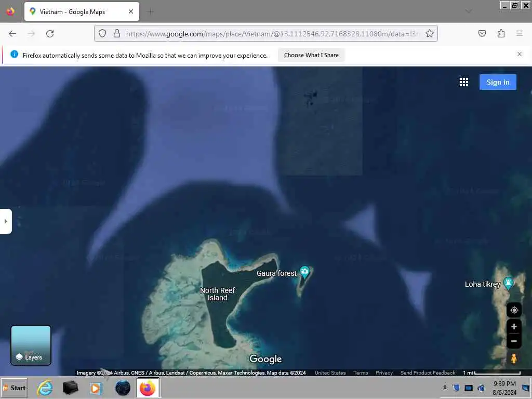
Task: Click the Gaura forest camera marker
Action: pyautogui.click(x=304, y=272)
